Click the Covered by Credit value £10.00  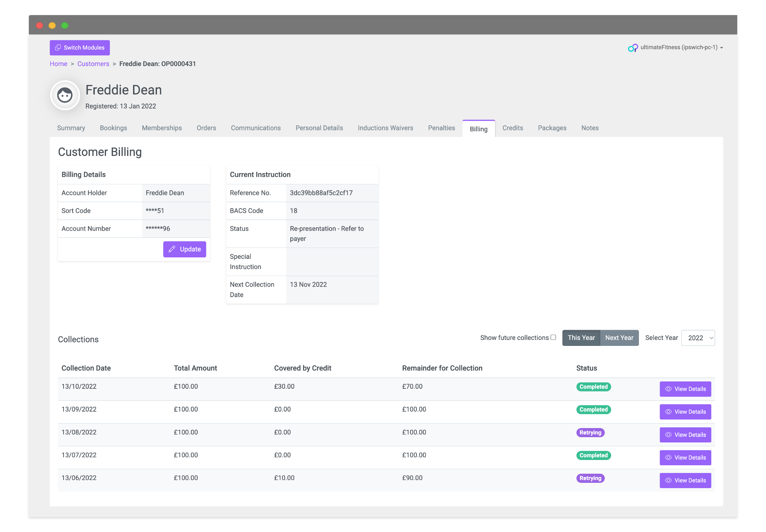pos(284,478)
